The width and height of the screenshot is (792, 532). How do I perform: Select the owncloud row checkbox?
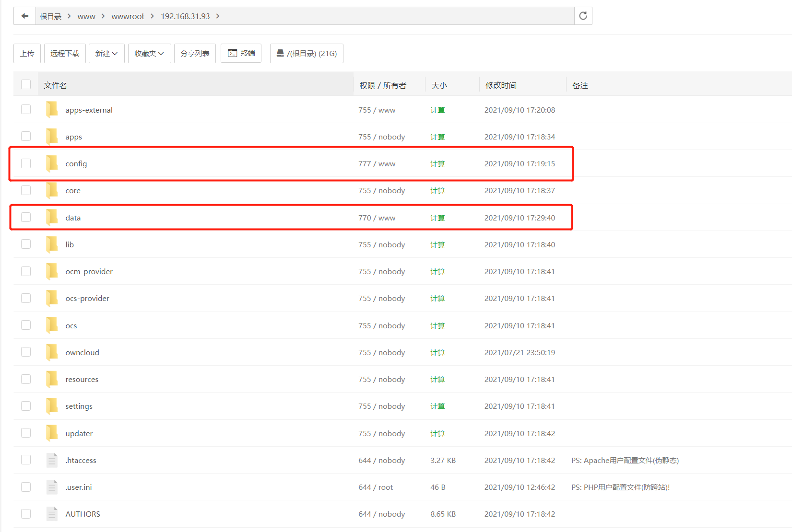(26, 352)
